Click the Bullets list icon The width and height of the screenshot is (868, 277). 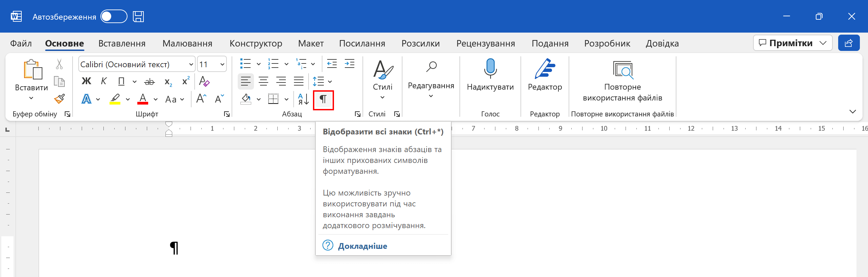point(245,63)
